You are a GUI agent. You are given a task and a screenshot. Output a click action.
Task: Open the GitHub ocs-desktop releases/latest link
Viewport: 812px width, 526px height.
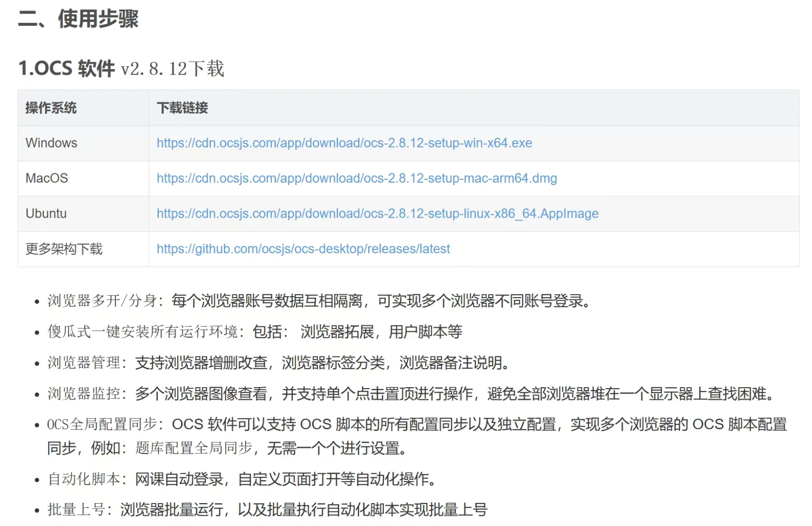pyautogui.click(x=303, y=249)
